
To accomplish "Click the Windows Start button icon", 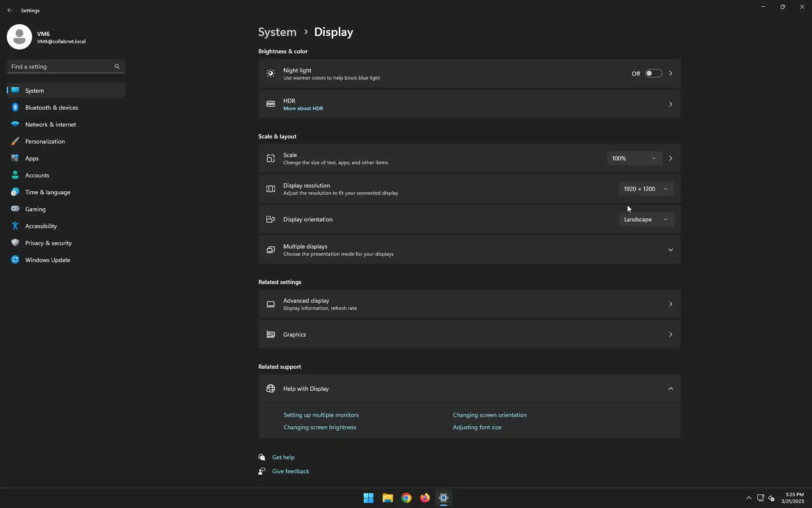I will pos(368,498).
